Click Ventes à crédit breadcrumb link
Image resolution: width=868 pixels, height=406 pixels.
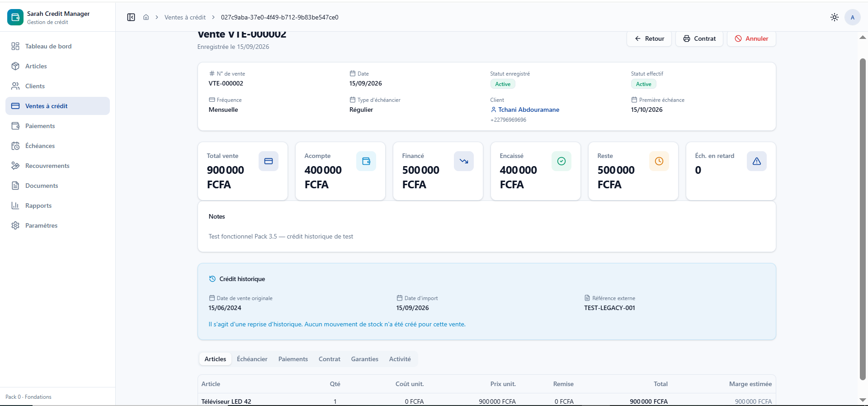click(x=185, y=17)
